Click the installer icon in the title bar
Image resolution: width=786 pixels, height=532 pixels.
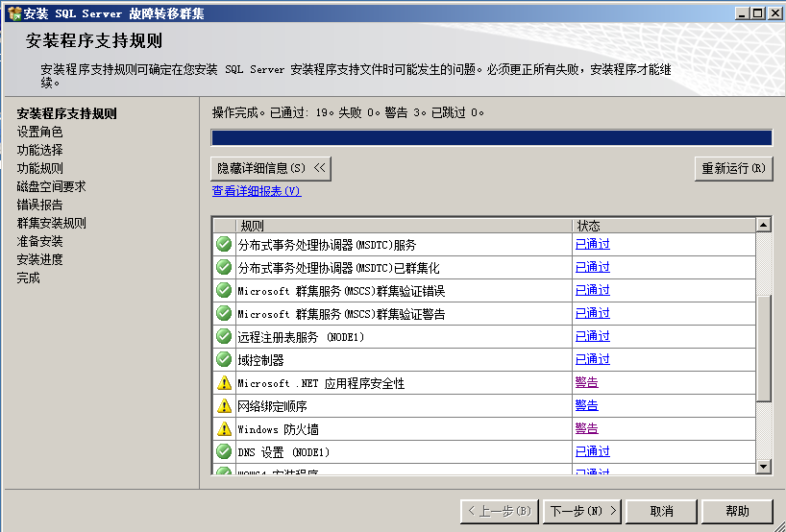click(x=14, y=13)
